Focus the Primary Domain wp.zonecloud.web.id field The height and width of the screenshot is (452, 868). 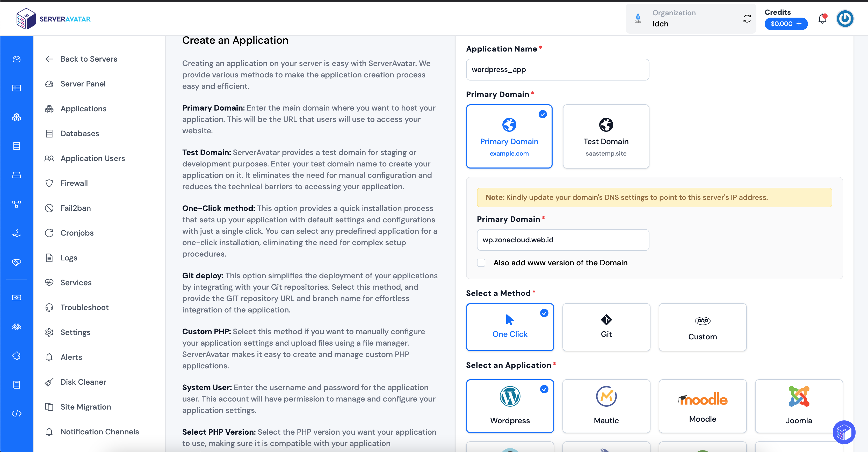point(563,240)
